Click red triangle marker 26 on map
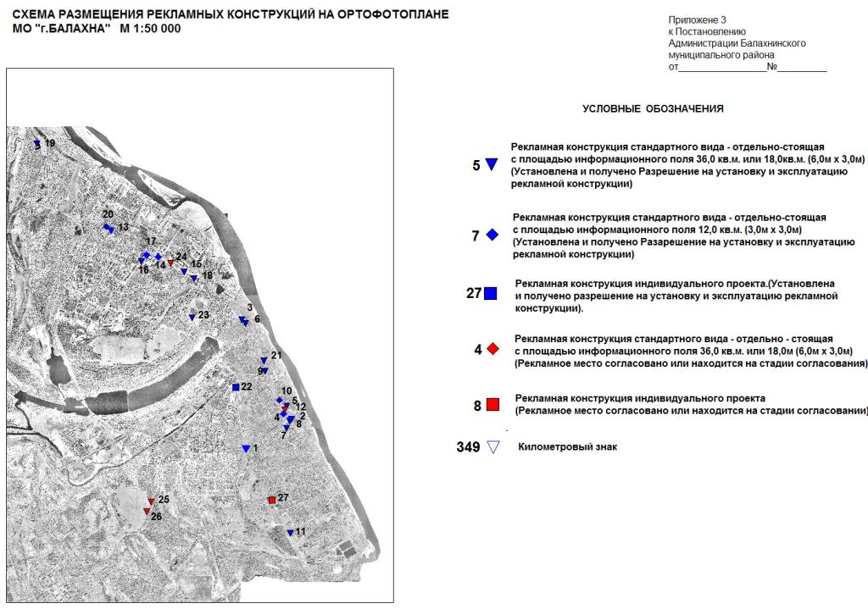 [147, 512]
